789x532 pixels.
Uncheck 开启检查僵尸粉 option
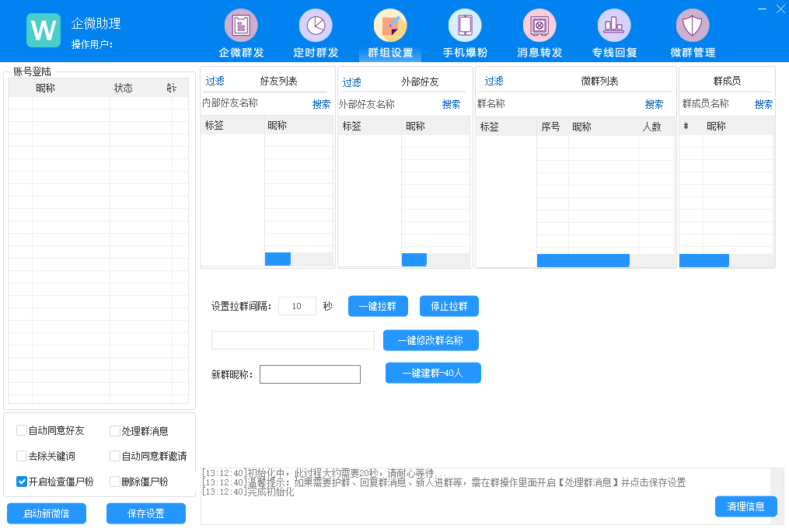pyautogui.click(x=22, y=482)
